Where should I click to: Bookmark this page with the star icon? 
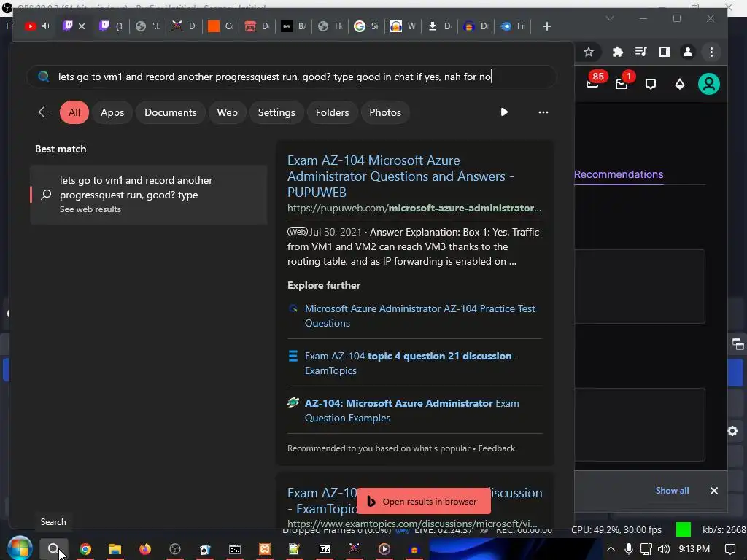tap(589, 52)
